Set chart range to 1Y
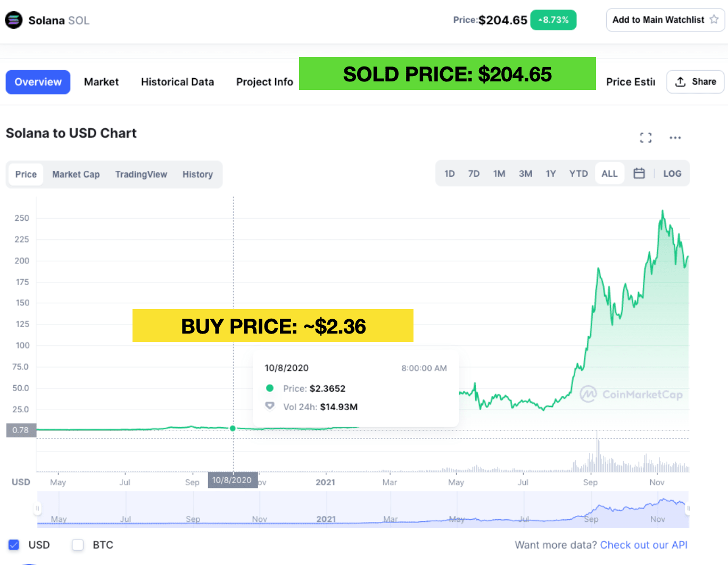 click(551, 173)
